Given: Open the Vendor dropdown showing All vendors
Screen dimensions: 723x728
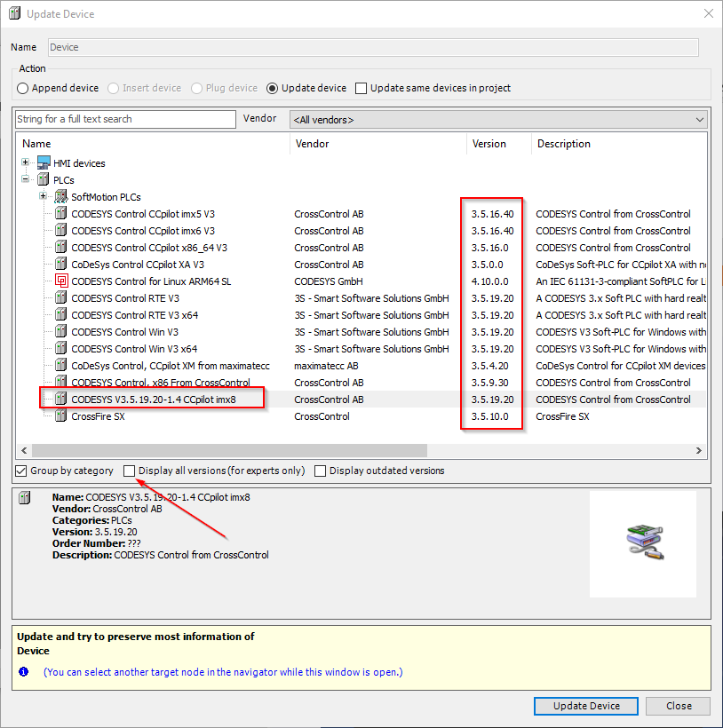Looking at the screenshot, I should coord(701,119).
